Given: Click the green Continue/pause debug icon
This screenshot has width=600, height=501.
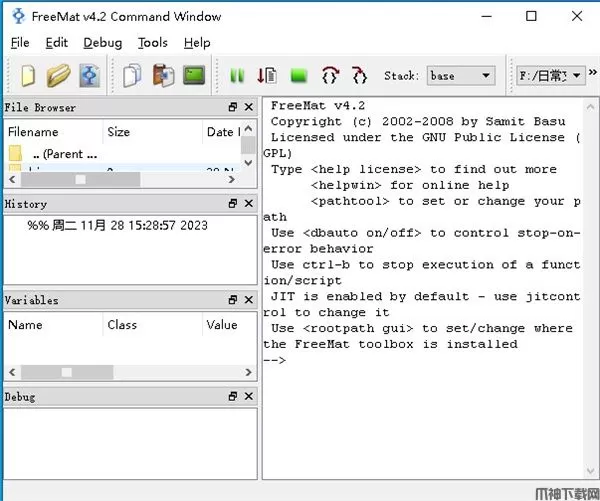Looking at the screenshot, I should pos(237,76).
